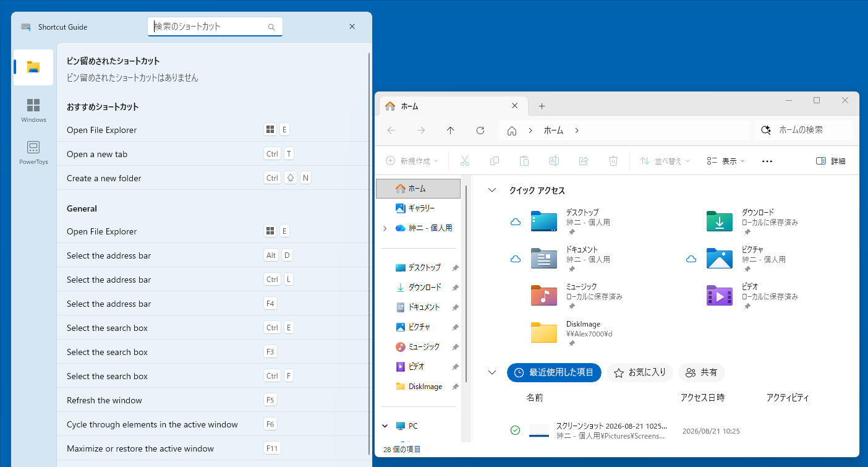Refresh the ホーム view in File Explorer
This screenshot has width=868, height=467.
(480, 131)
